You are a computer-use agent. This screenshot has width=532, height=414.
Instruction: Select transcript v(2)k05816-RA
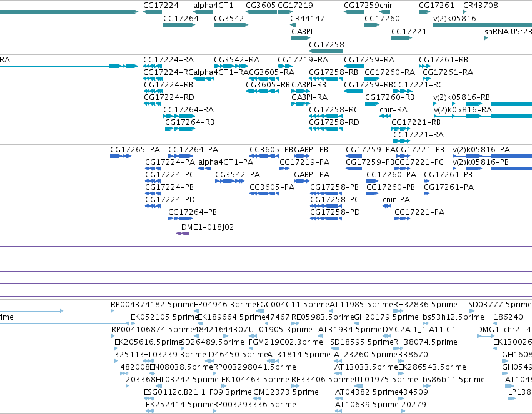click(483, 116)
